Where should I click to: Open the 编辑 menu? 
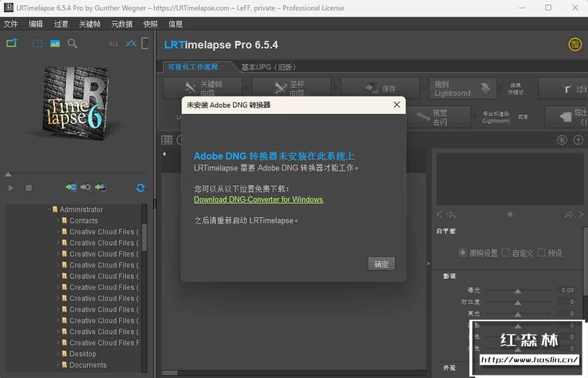[36, 24]
